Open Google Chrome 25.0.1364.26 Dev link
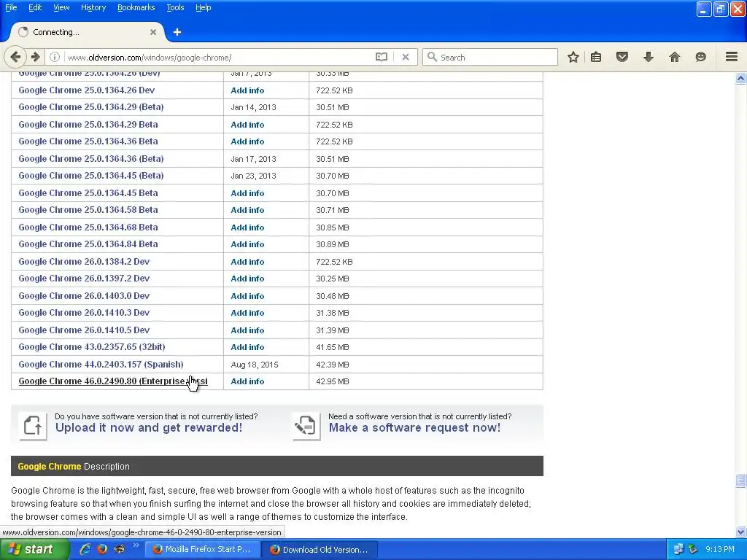Screen dimensions: 747x560 click(x=87, y=90)
